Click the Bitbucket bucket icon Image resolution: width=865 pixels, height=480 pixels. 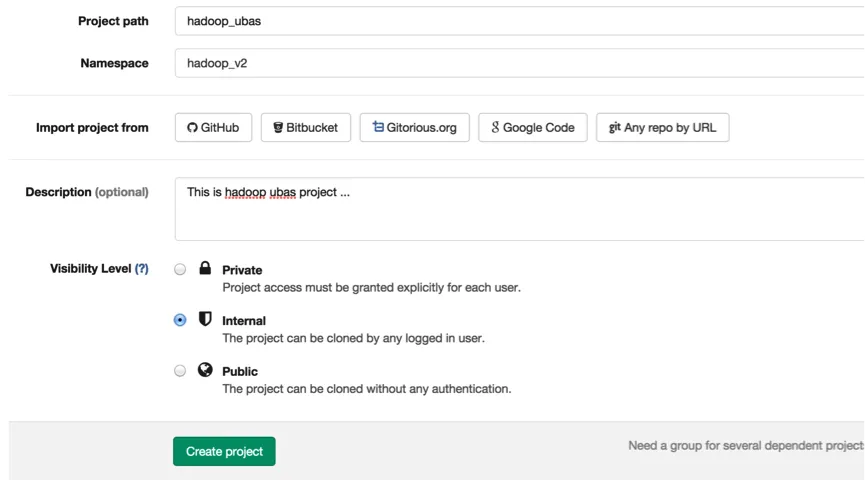278,127
